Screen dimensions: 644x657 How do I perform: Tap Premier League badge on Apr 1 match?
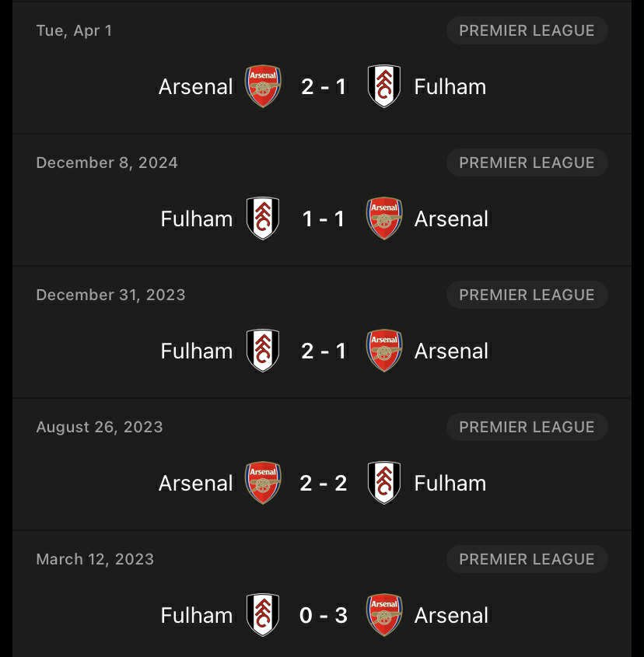[x=527, y=30]
